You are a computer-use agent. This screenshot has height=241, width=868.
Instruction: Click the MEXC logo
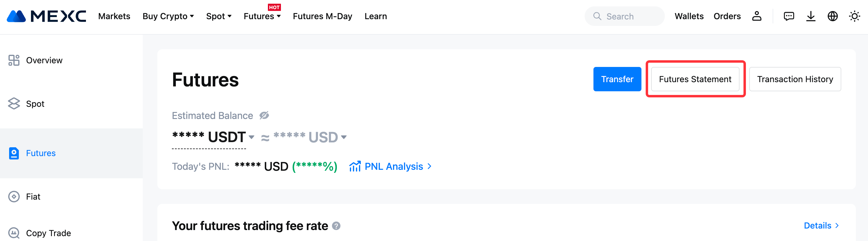tap(46, 16)
